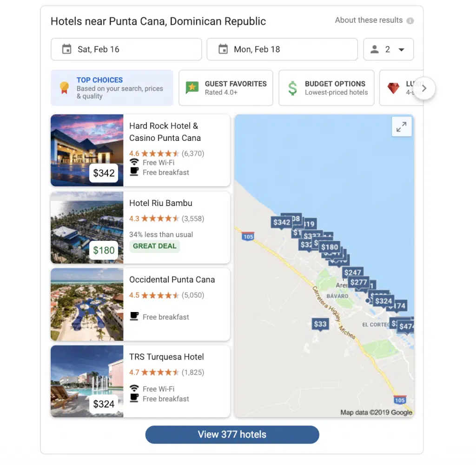Click the check-in calendar icon for Sat, Feb 16
Viewport: 476px width, 465px height.
(x=67, y=49)
